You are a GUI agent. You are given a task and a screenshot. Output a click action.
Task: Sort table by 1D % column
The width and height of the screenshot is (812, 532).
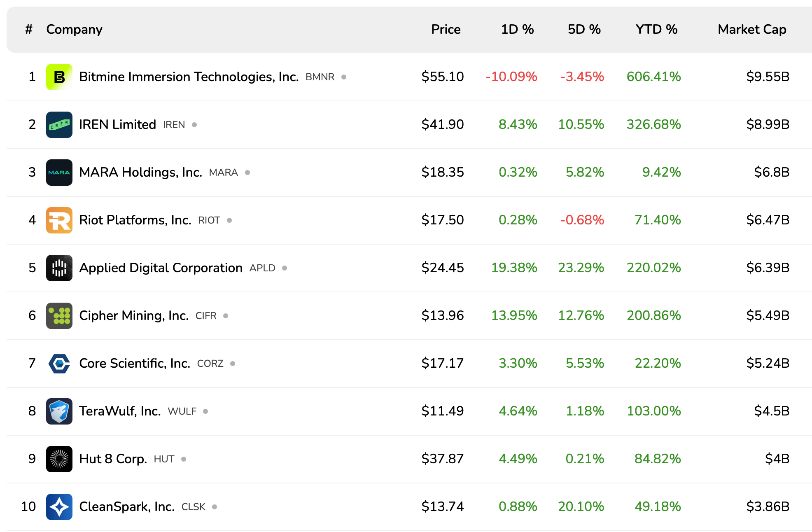[x=517, y=30]
